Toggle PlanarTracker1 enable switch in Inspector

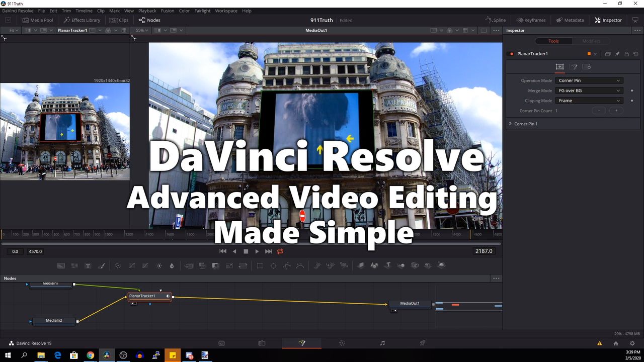pos(512,54)
